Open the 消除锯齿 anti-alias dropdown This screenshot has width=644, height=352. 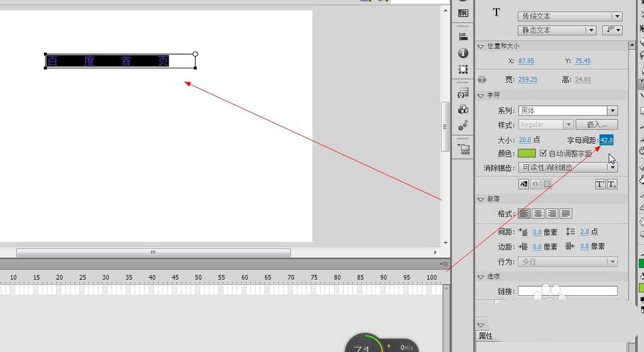[x=567, y=168]
